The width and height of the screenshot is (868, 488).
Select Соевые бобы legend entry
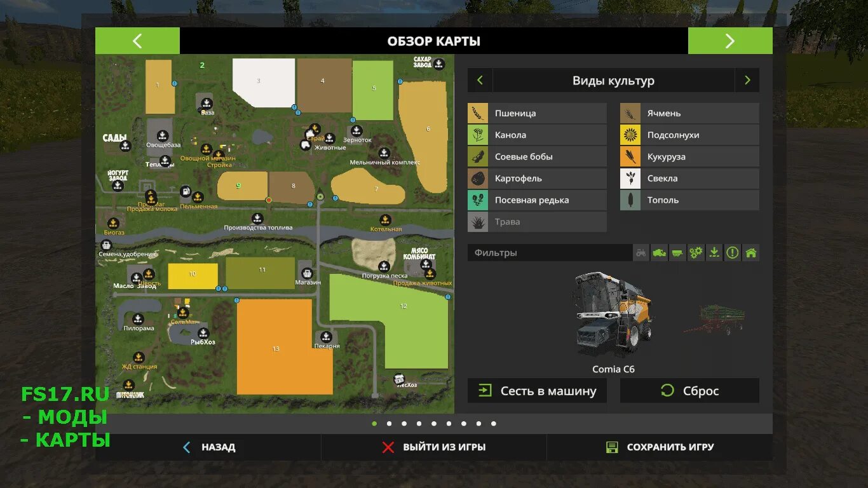click(537, 156)
